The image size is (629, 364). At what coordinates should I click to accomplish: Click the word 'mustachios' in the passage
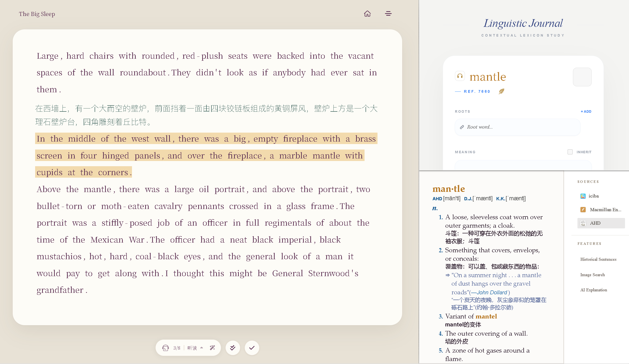click(59, 257)
